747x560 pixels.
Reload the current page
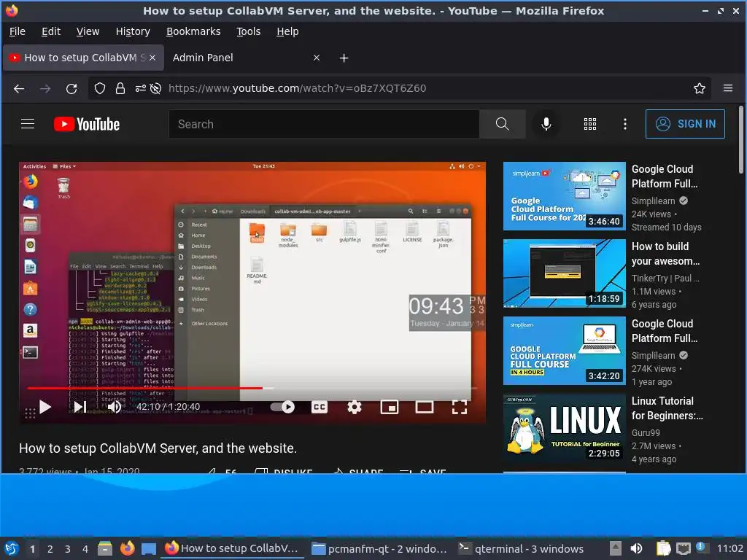pyautogui.click(x=71, y=88)
